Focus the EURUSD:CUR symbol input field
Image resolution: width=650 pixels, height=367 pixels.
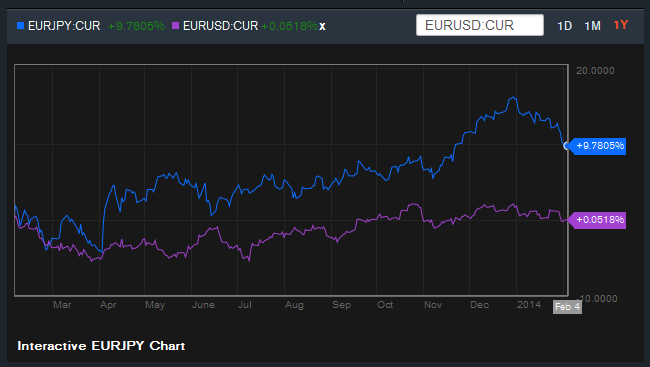coord(480,25)
